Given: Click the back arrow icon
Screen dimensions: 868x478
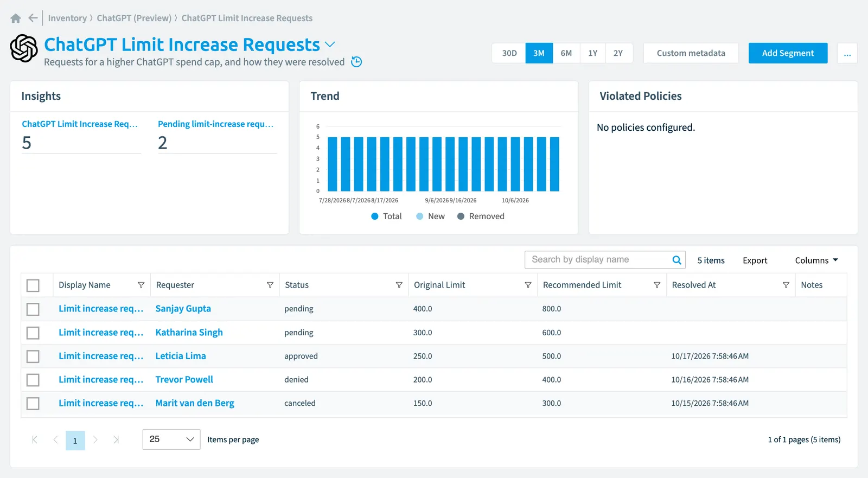Looking at the screenshot, I should click(33, 18).
